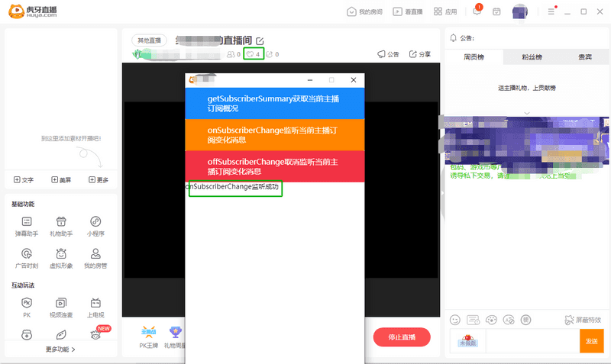Click 发送 to send message
This screenshot has height=364, width=611.
[591, 341]
